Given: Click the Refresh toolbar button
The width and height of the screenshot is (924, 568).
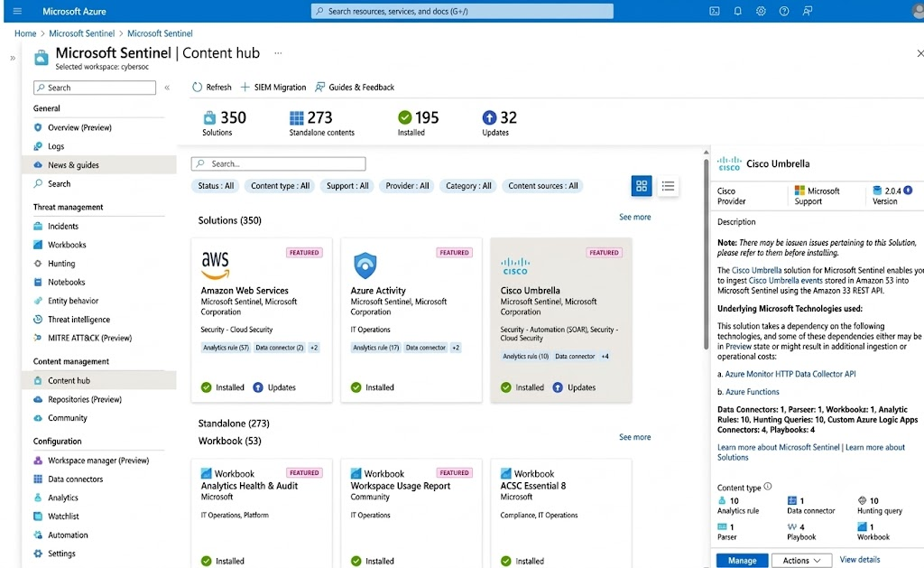Looking at the screenshot, I should tap(212, 87).
